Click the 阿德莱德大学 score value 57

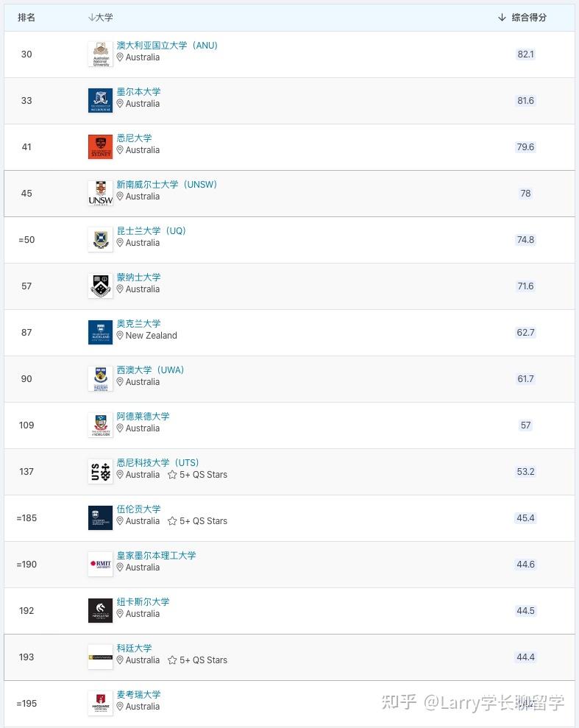click(x=525, y=425)
